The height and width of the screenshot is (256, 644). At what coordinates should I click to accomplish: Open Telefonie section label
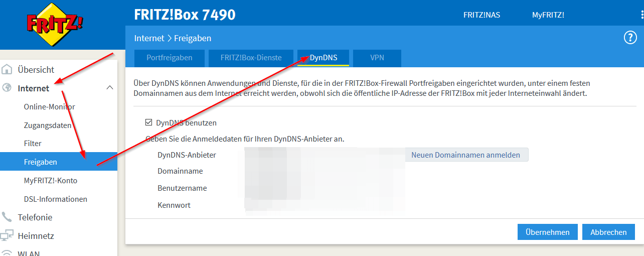coord(35,217)
